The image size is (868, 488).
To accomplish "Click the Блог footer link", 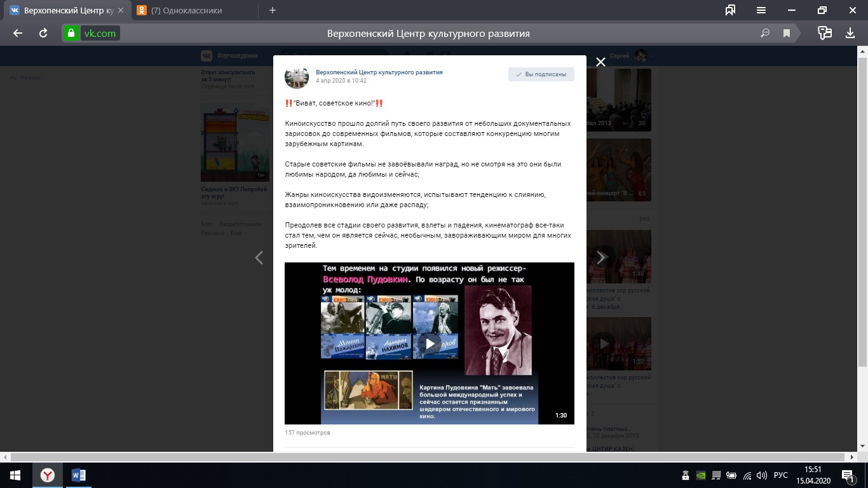I will pos(207,224).
